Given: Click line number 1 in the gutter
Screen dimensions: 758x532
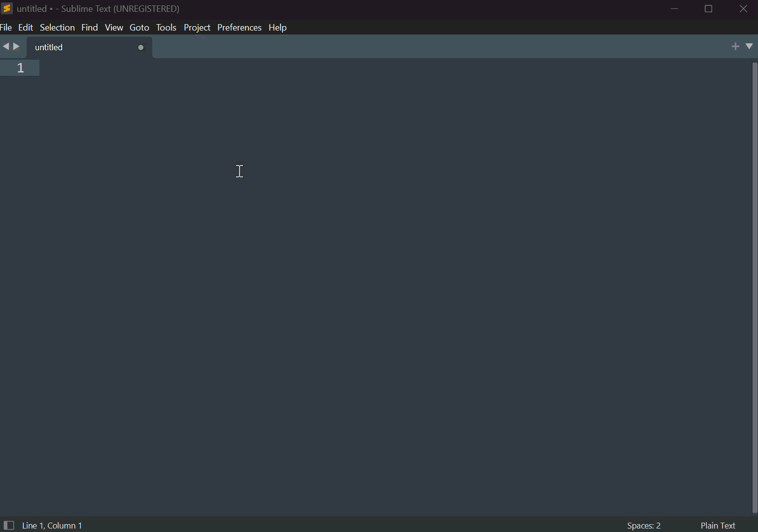Looking at the screenshot, I should (x=21, y=68).
